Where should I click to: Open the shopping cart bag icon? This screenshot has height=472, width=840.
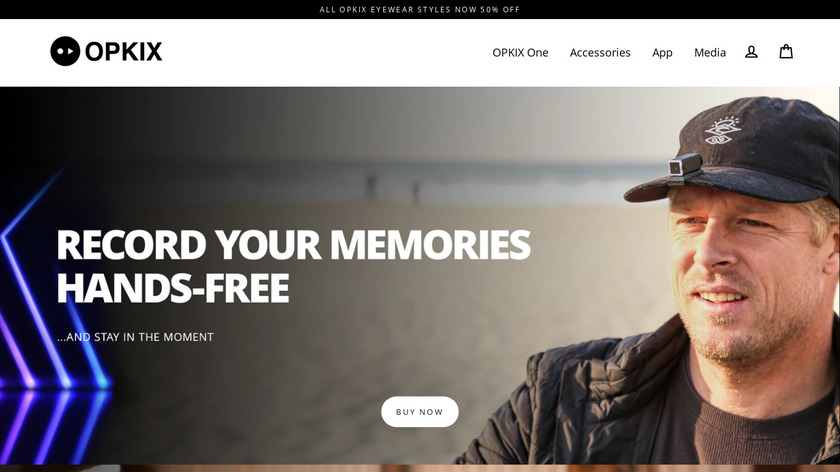pos(786,51)
